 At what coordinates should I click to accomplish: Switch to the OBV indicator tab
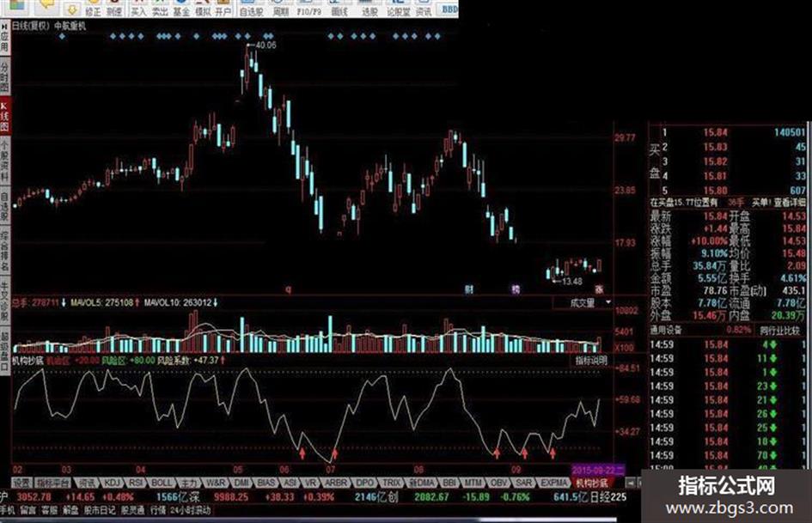click(x=498, y=483)
